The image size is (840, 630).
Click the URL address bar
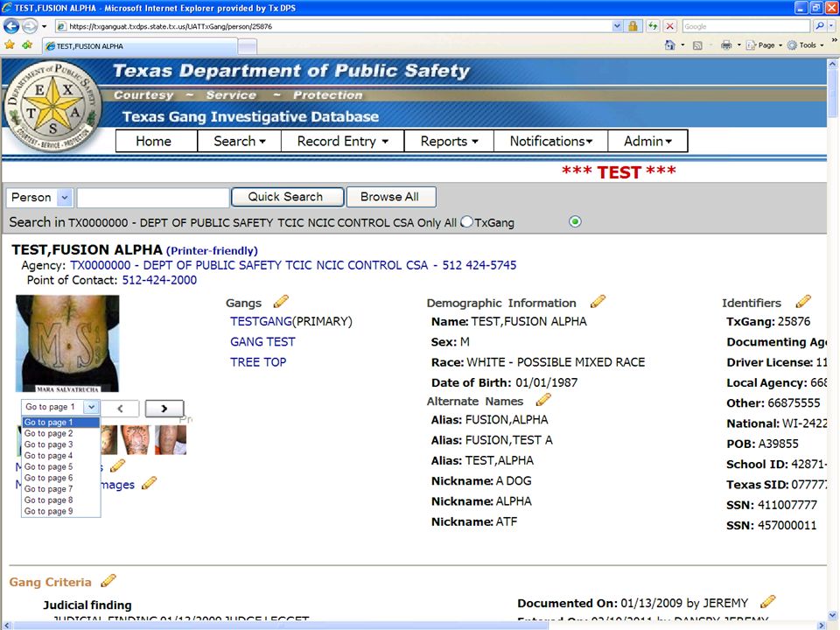(335, 25)
